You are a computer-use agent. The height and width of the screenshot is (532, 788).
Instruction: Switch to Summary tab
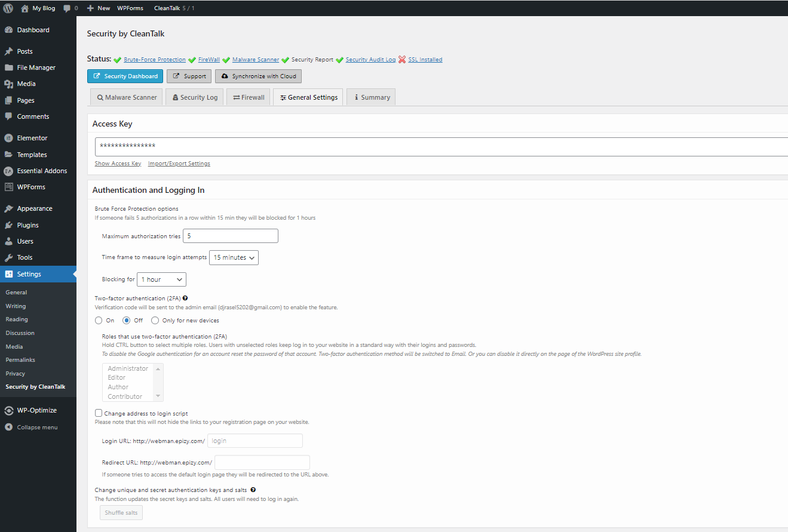(371, 97)
